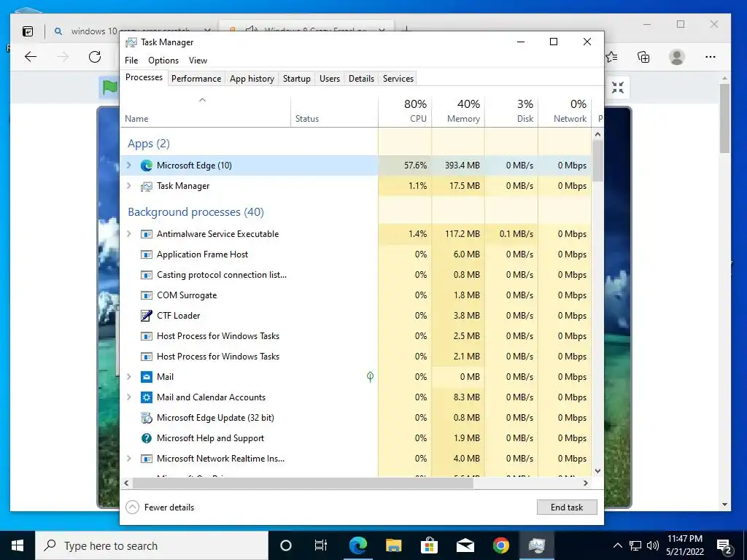Open Edge Collections icon

click(x=643, y=57)
